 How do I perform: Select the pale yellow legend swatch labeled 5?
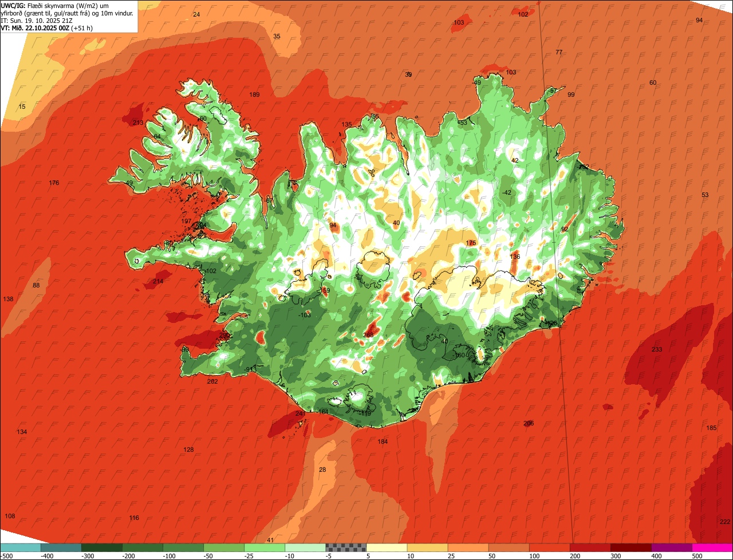coord(387,547)
